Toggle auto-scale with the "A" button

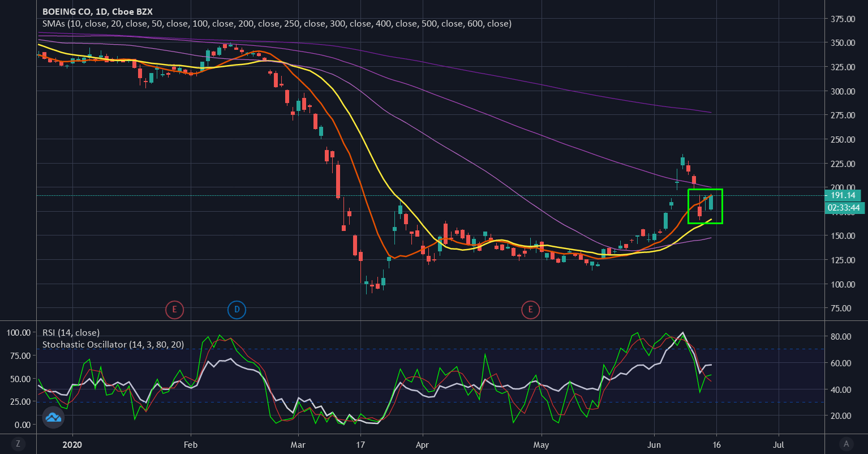(846, 445)
